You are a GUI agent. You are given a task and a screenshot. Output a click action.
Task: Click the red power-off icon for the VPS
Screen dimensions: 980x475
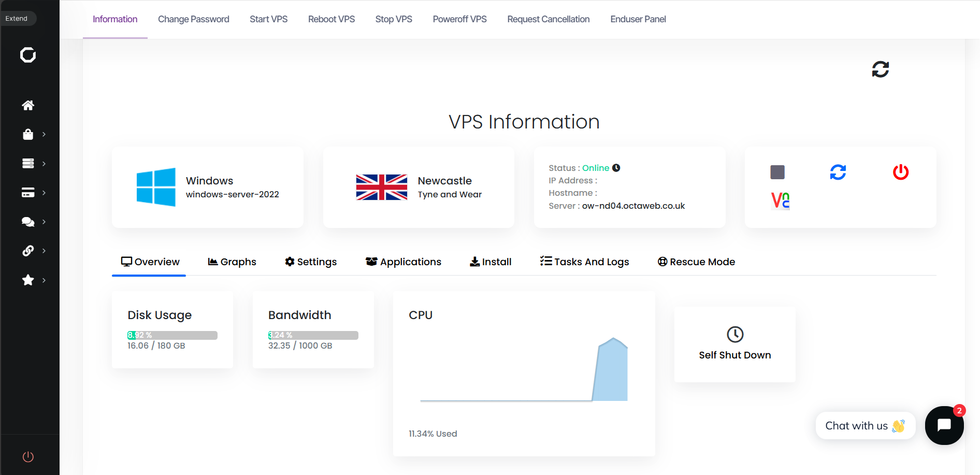900,172
